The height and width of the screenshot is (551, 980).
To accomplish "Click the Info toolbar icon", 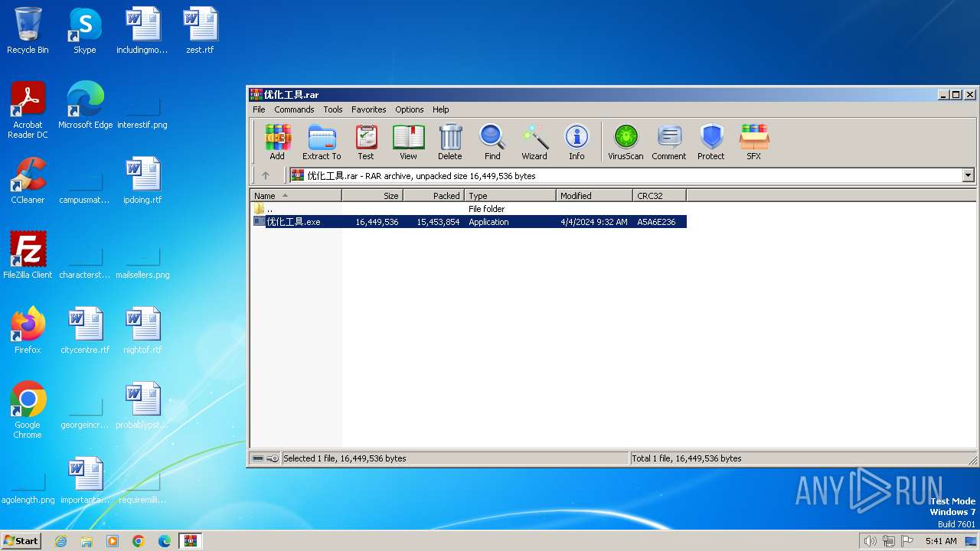I will [577, 142].
